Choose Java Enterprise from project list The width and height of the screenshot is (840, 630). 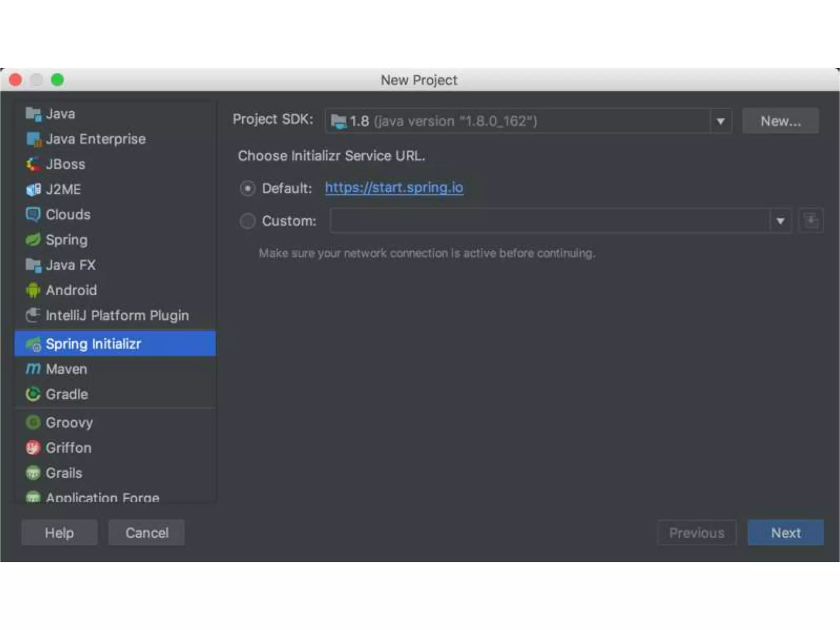point(95,139)
